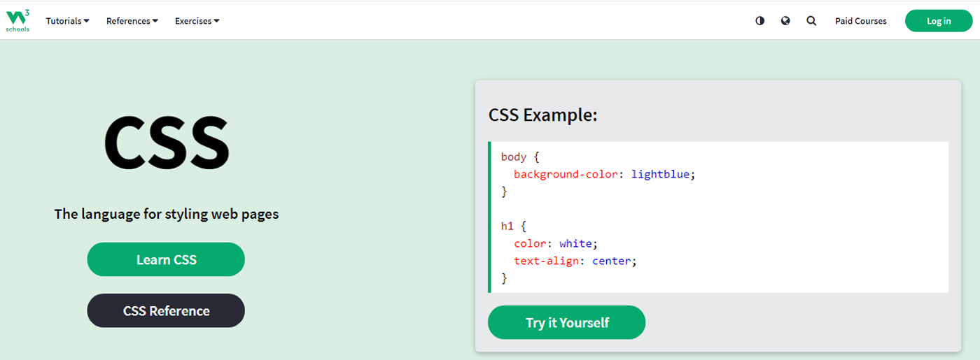Open the dark CSS Reference button
The width and height of the screenshot is (980, 360).
(x=166, y=311)
